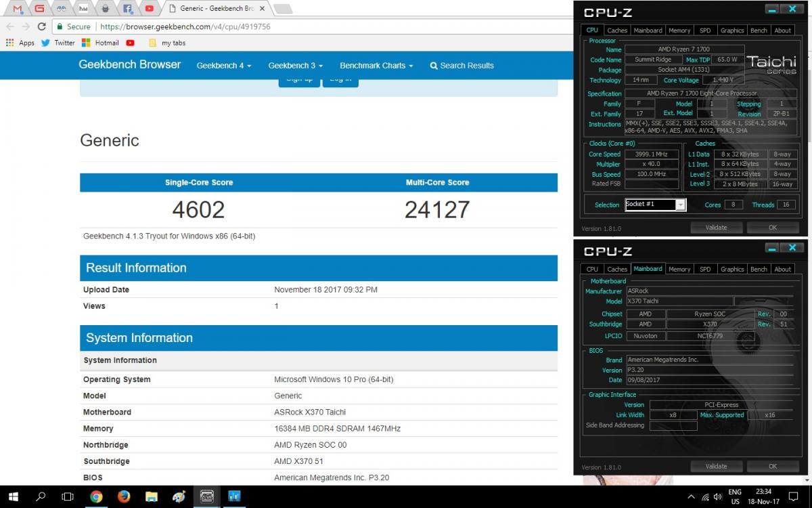This screenshot has width=812, height=508.
Task: Open the Twitter bookmark
Action: (x=58, y=43)
